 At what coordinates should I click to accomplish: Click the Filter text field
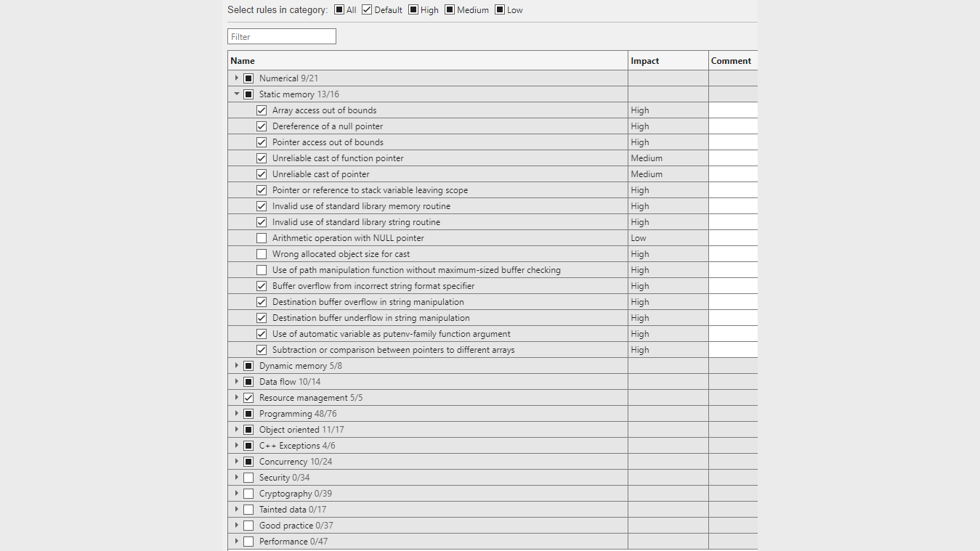click(282, 36)
